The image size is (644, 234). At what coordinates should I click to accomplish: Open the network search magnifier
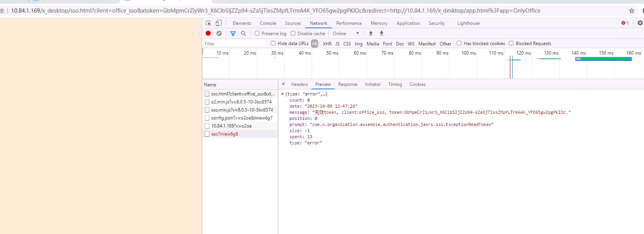(243, 34)
